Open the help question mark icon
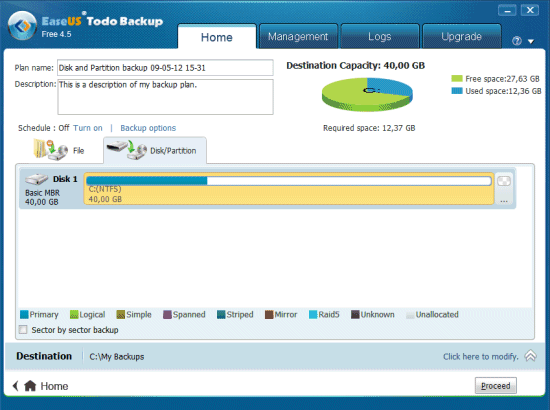The image size is (550, 410). tap(516, 41)
